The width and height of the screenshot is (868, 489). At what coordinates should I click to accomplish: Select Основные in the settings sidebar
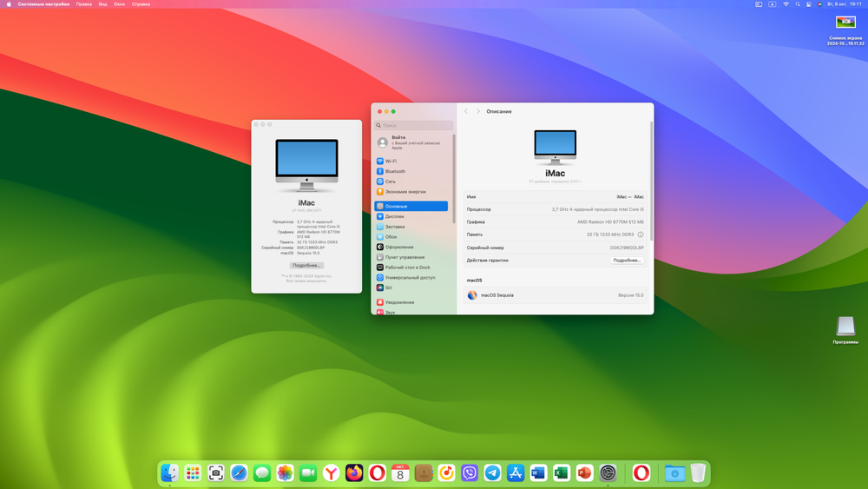(411, 206)
